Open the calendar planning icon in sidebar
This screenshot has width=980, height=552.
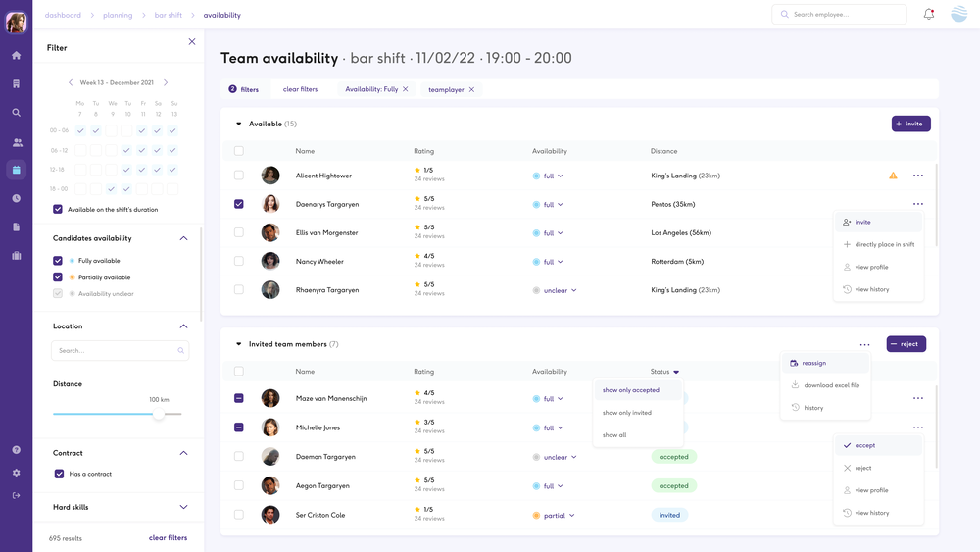click(x=16, y=170)
